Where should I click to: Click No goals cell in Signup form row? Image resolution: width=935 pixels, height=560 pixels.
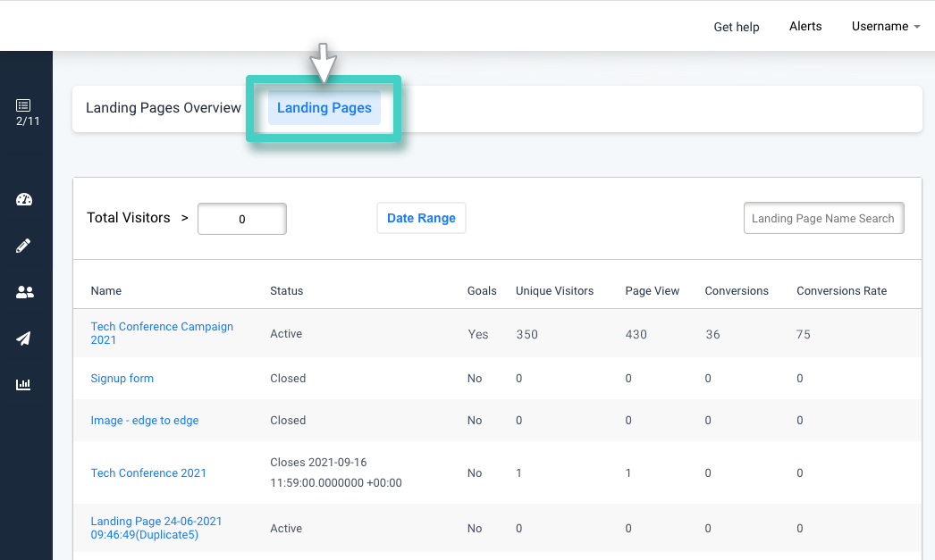click(474, 379)
